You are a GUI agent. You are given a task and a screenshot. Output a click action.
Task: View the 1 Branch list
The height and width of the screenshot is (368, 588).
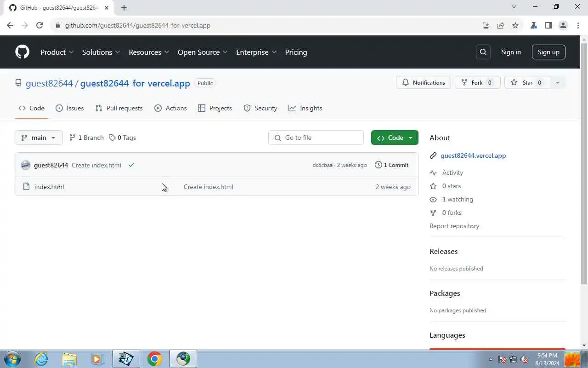click(86, 138)
